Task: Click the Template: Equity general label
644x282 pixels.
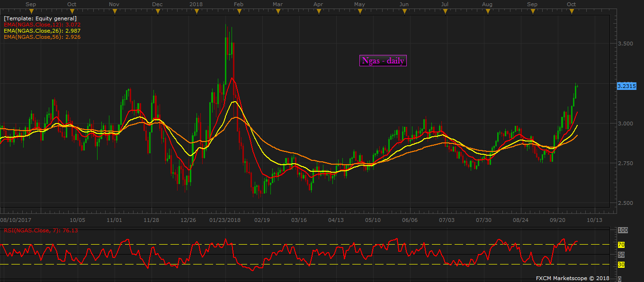Action: click(x=40, y=18)
